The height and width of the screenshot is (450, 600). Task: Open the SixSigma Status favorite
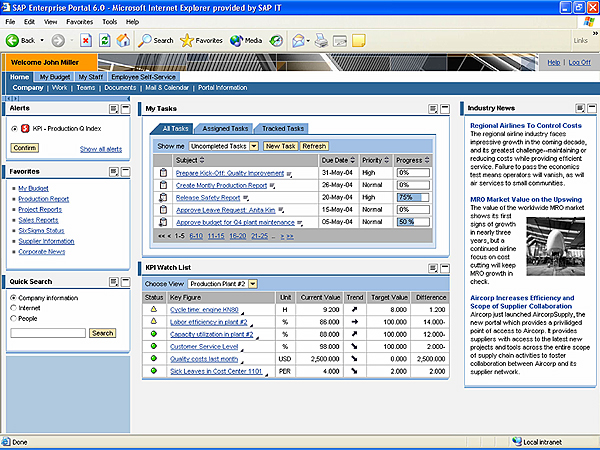click(41, 230)
